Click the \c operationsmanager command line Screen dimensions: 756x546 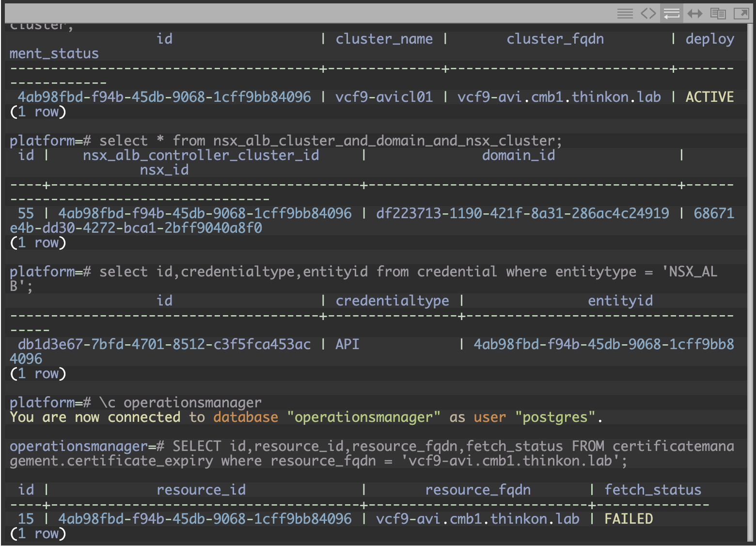pos(180,402)
